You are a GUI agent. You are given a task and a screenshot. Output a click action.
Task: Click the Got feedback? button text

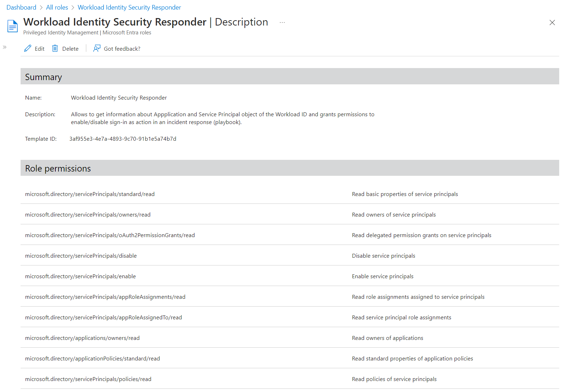pyautogui.click(x=122, y=49)
